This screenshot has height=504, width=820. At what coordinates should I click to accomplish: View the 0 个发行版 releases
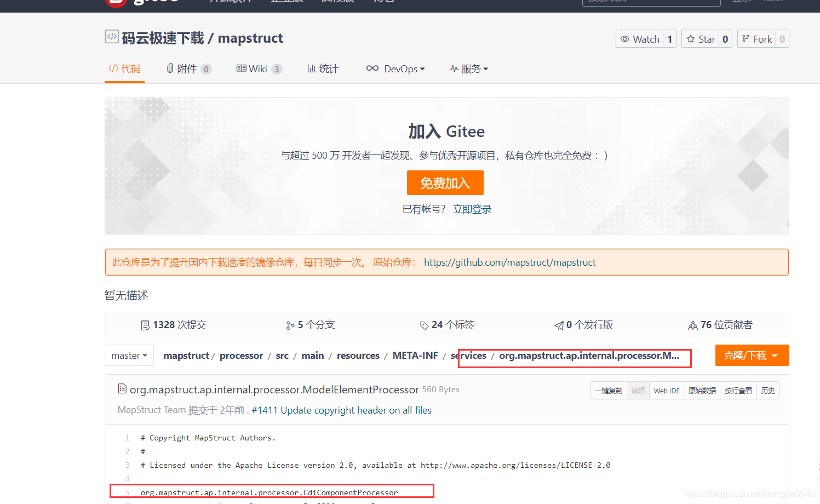[583, 325]
